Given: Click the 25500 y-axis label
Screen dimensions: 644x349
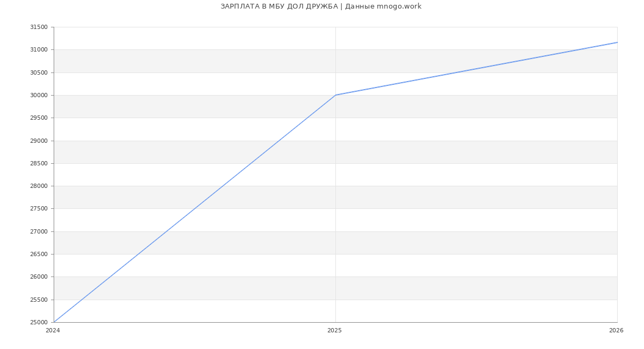Looking at the screenshot, I should click(x=39, y=300).
